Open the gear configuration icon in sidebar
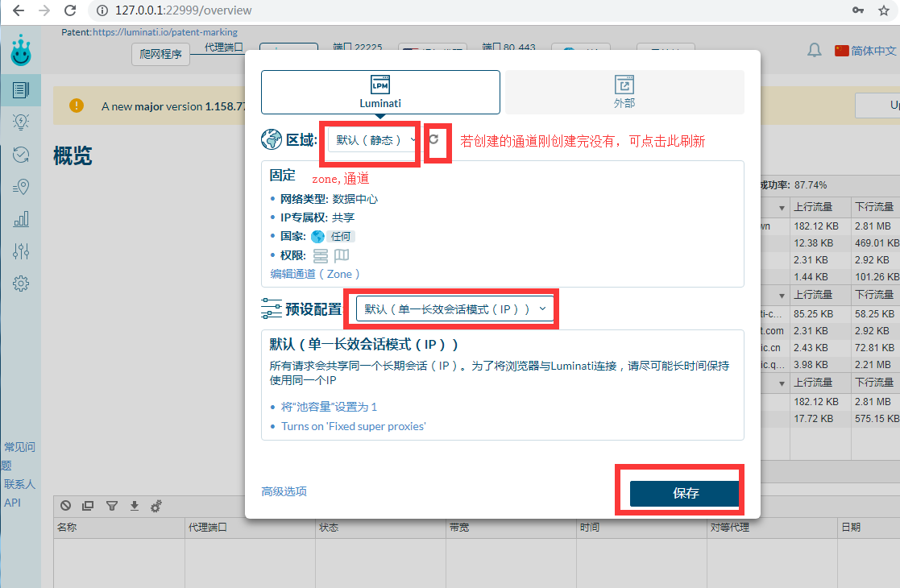The image size is (900, 588). 21,284
